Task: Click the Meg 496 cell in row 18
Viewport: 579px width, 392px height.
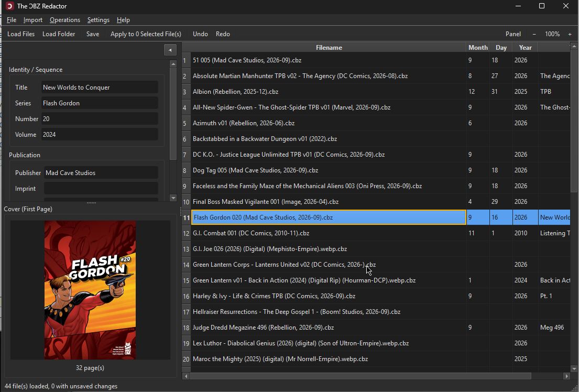Action: [x=554, y=328]
